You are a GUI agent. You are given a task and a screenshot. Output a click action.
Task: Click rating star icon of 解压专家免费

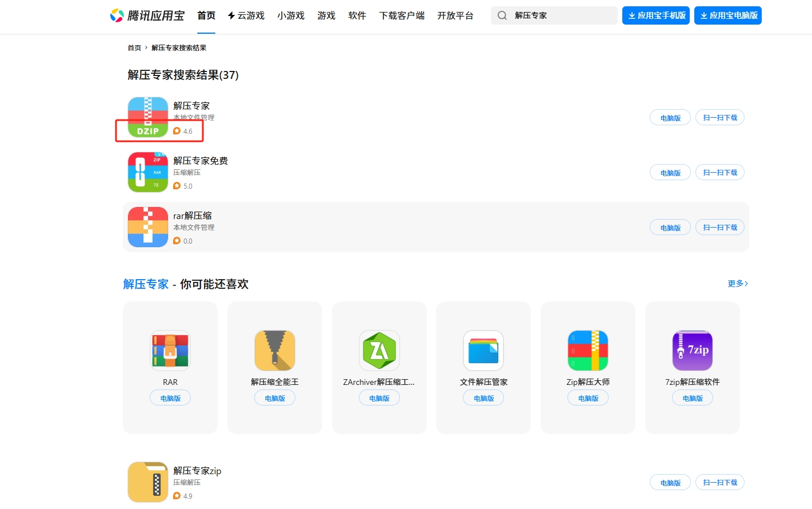[177, 186]
